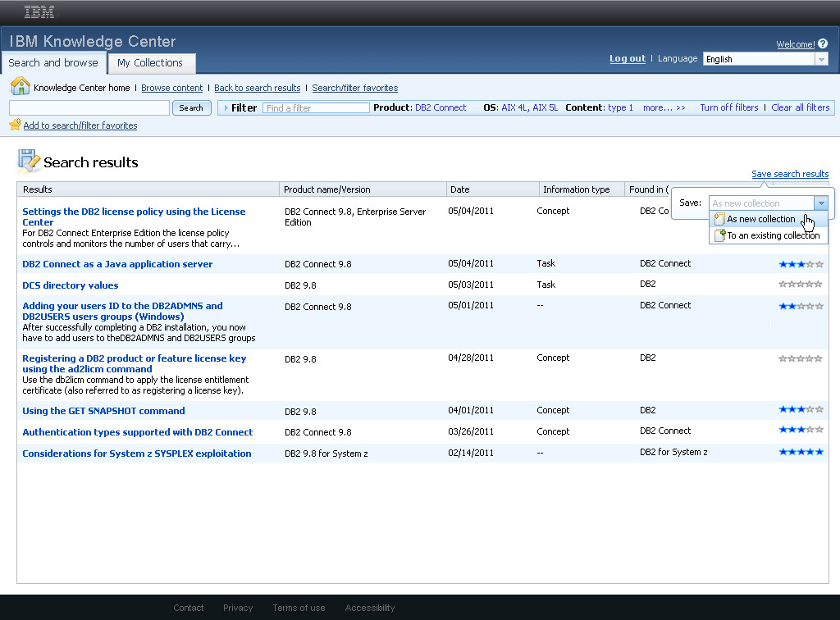Screen dimensions: 840x620
Task: Click the 'To an existing collection' icon
Action: coord(720,235)
